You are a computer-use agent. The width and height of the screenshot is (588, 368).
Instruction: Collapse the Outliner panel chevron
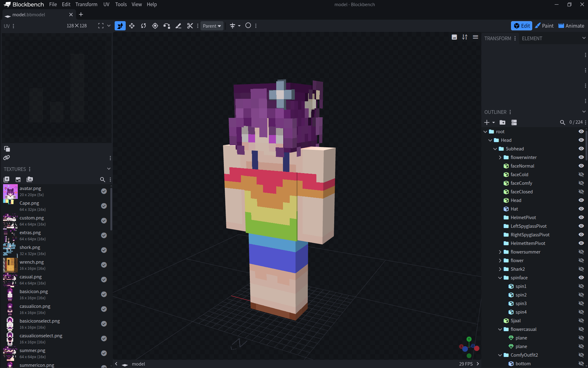[x=584, y=112]
